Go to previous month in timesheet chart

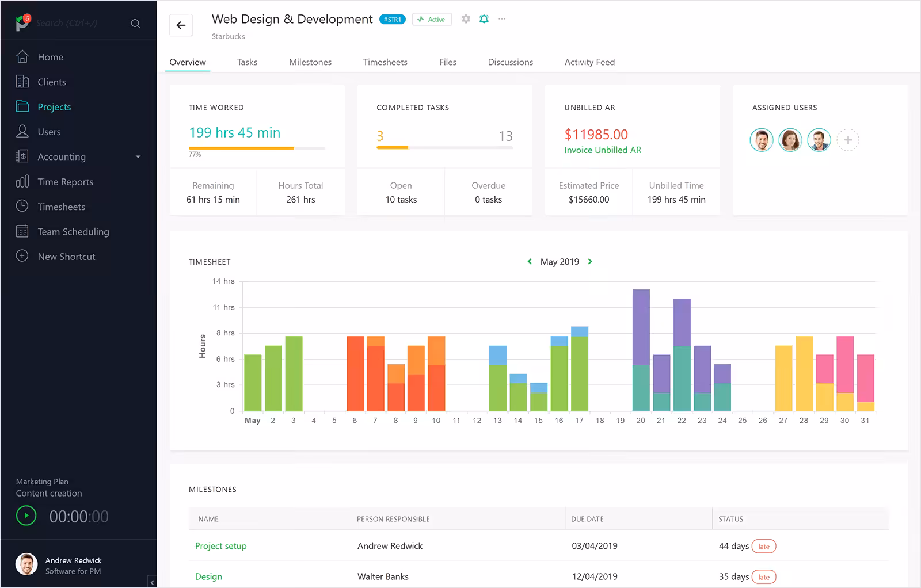pyautogui.click(x=530, y=262)
